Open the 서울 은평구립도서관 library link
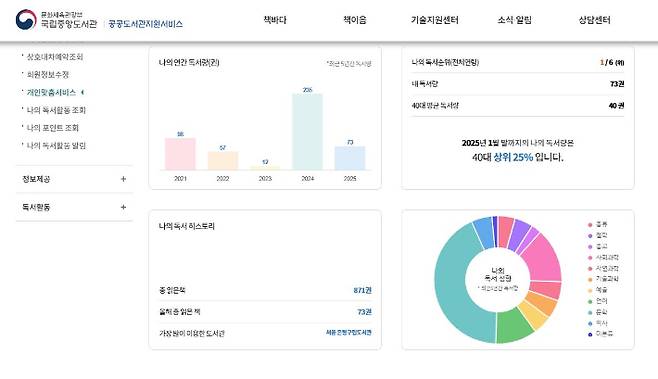This screenshot has height=379, width=658. click(x=349, y=332)
